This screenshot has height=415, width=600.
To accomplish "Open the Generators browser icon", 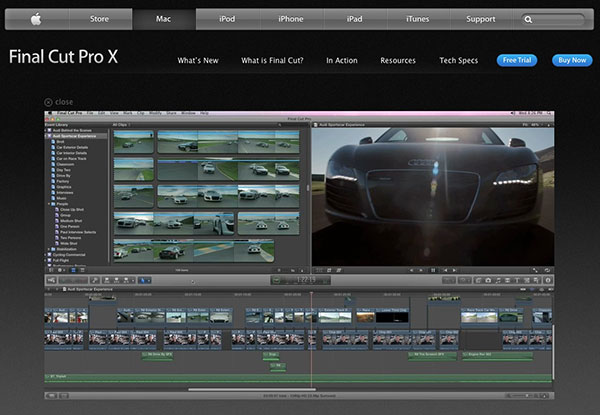I will pos(527,280).
